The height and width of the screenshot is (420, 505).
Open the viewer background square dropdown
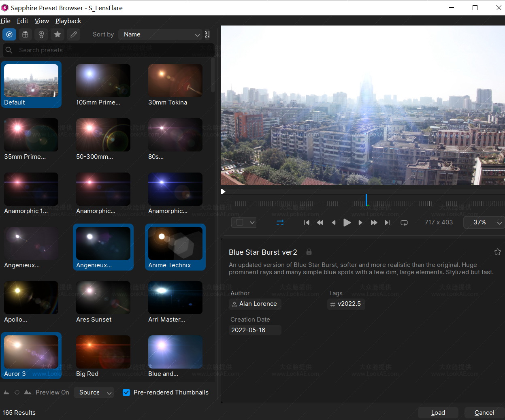244,222
